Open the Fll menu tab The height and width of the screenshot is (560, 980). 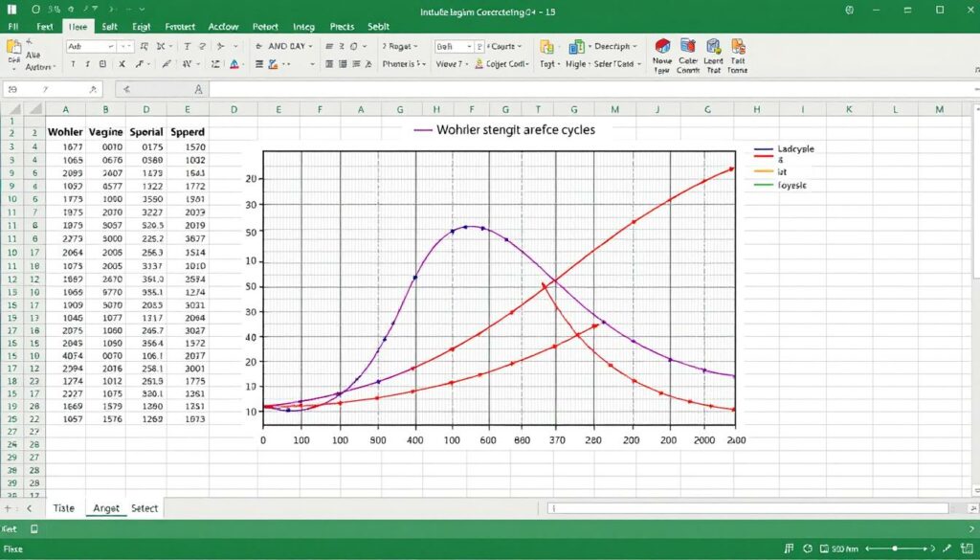pos(12,26)
